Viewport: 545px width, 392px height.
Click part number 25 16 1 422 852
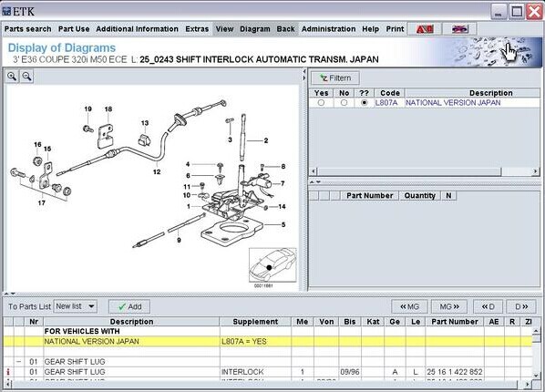(x=454, y=372)
